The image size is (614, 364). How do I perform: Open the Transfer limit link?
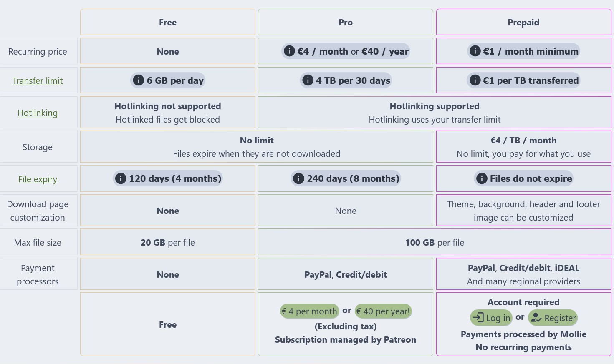point(38,81)
